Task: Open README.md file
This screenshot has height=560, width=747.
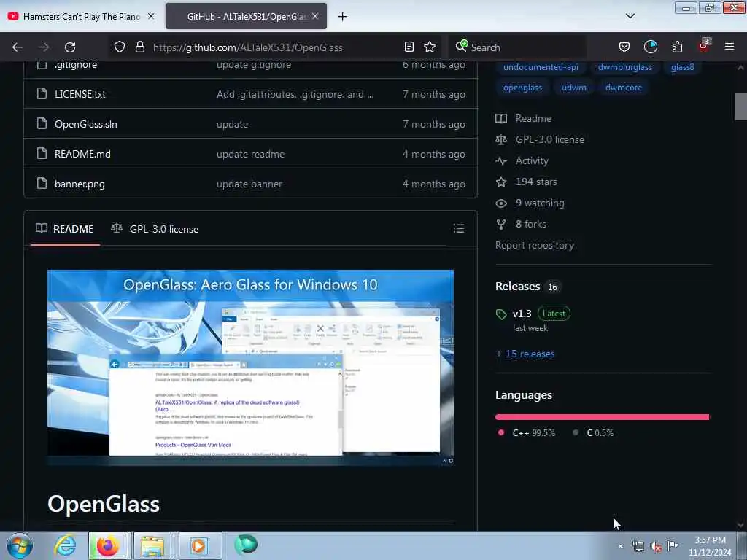Action: (x=82, y=155)
